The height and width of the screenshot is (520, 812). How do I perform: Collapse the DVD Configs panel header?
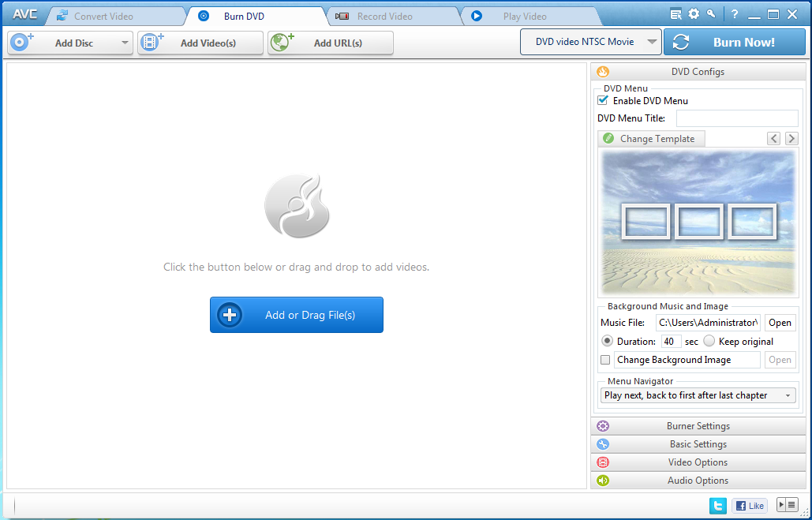pyautogui.click(x=698, y=72)
